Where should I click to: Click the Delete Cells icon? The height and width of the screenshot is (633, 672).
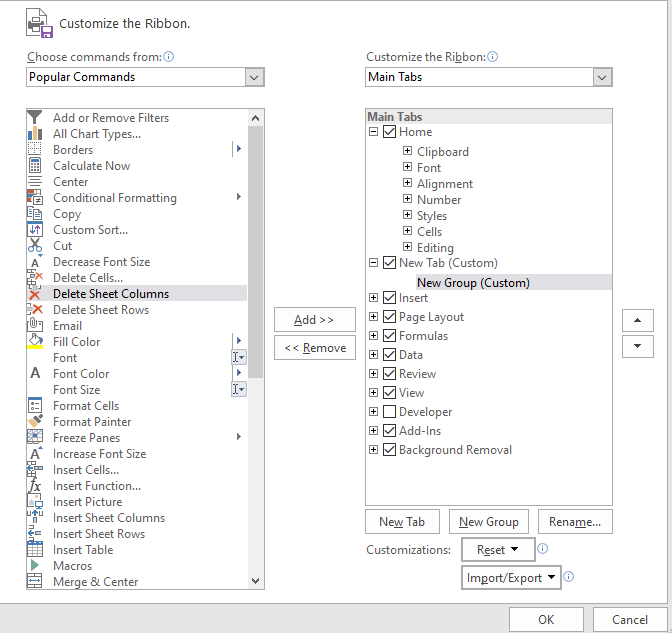click(35, 278)
